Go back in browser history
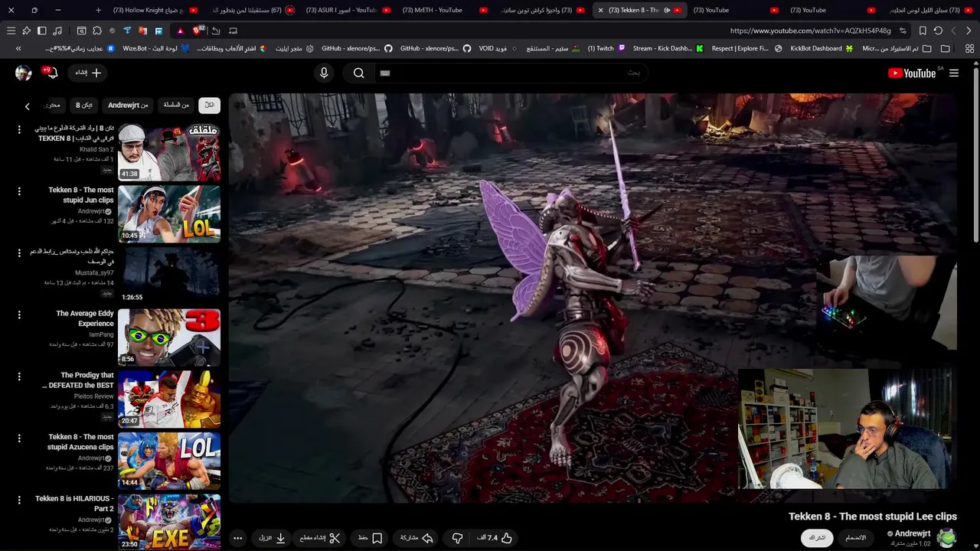The width and height of the screenshot is (980, 551). coord(969,31)
